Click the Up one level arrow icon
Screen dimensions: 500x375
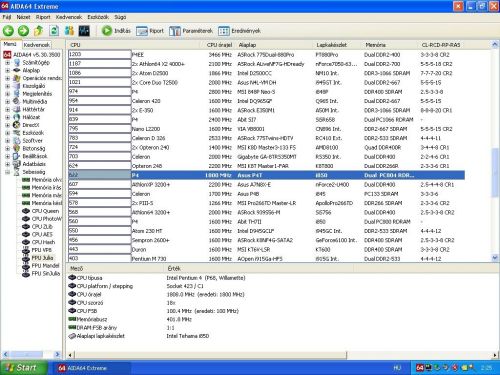coord(39,31)
